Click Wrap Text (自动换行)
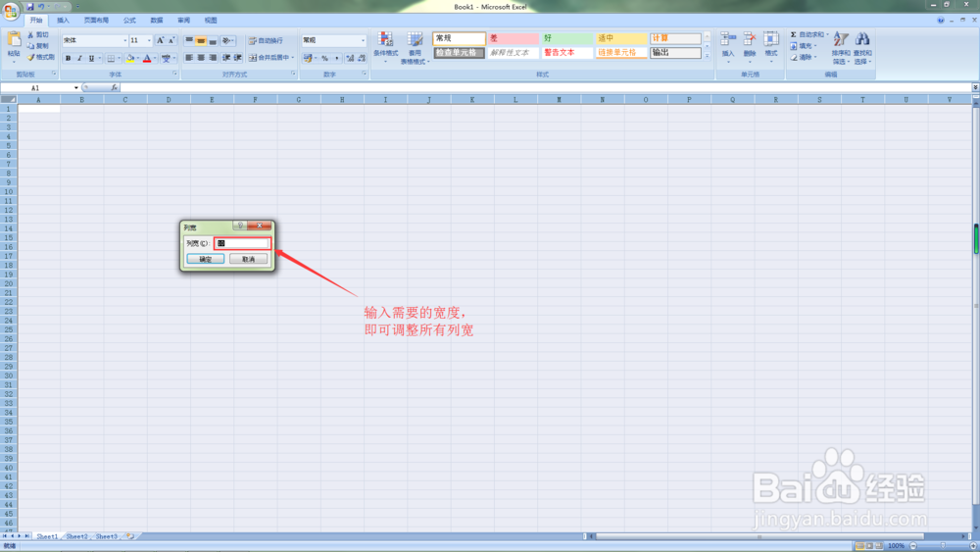Image resolution: width=980 pixels, height=552 pixels. (266, 40)
